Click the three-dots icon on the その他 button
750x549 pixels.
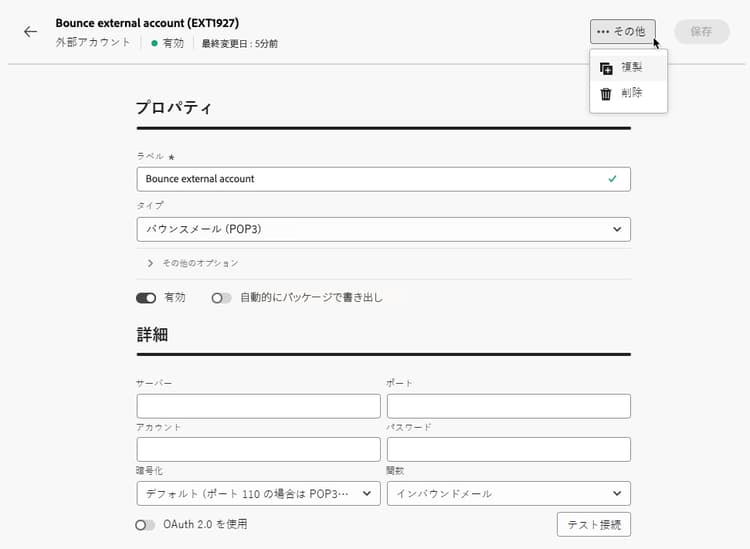603,32
